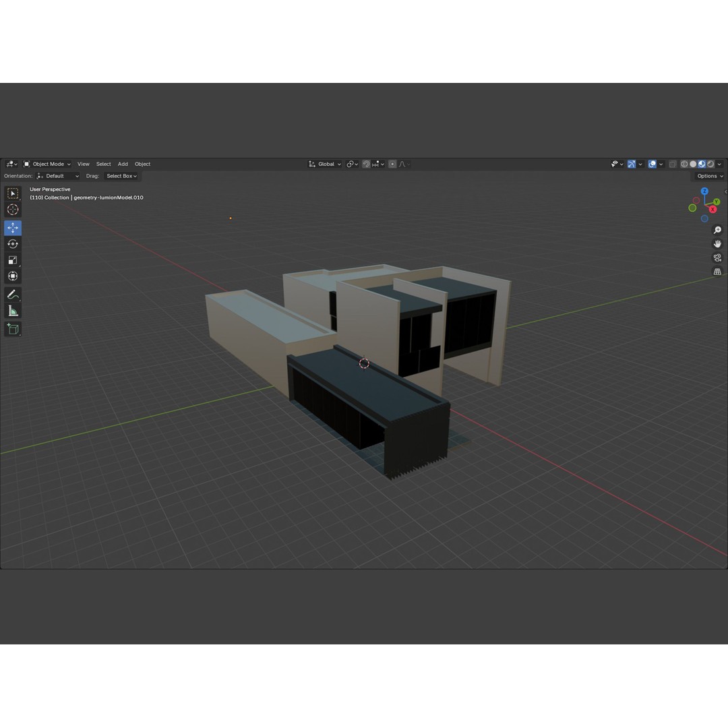Toggle the camera view icon
The width and height of the screenshot is (728, 728).
(717, 257)
